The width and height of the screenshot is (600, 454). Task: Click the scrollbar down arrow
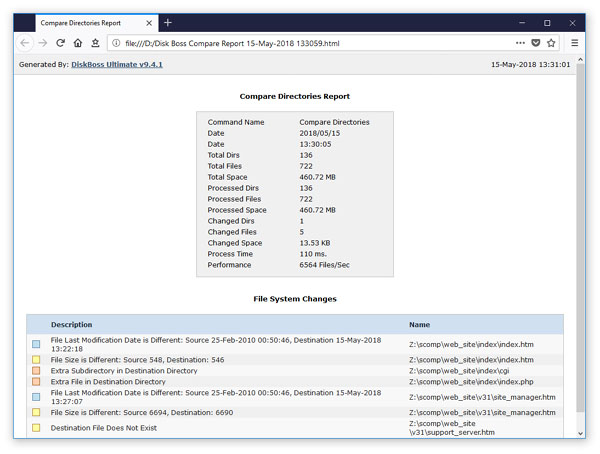pyautogui.click(x=580, y=433)
